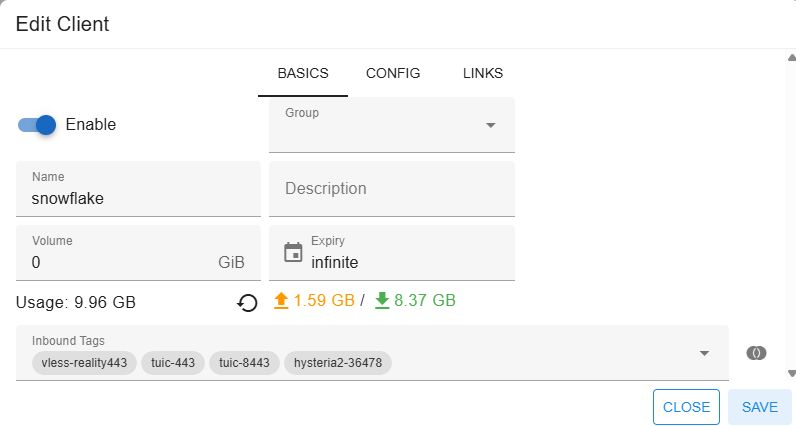796x426 pixels.
Task: Open the Group dropdown
Action: pyautogui.click(x=490, y=125)
